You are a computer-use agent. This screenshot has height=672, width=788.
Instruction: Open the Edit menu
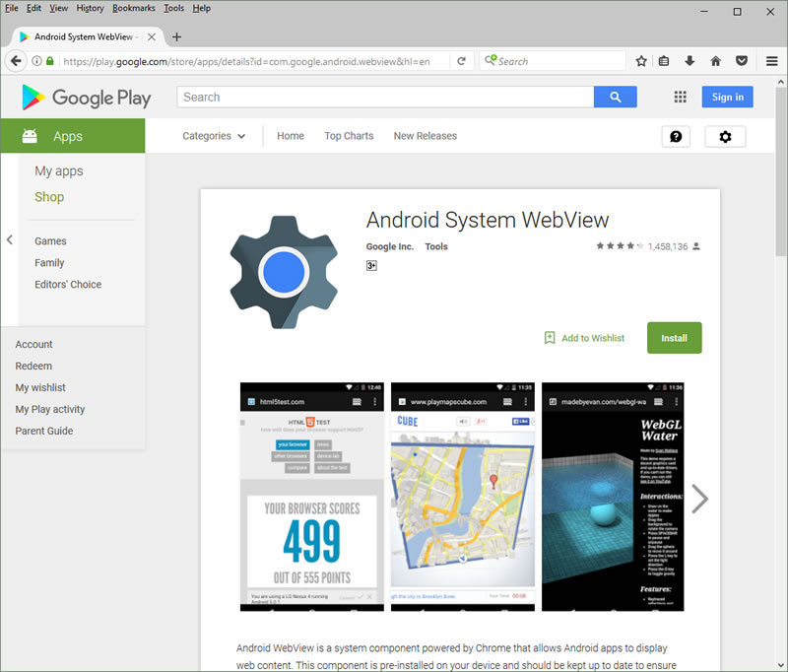[33, 8]
